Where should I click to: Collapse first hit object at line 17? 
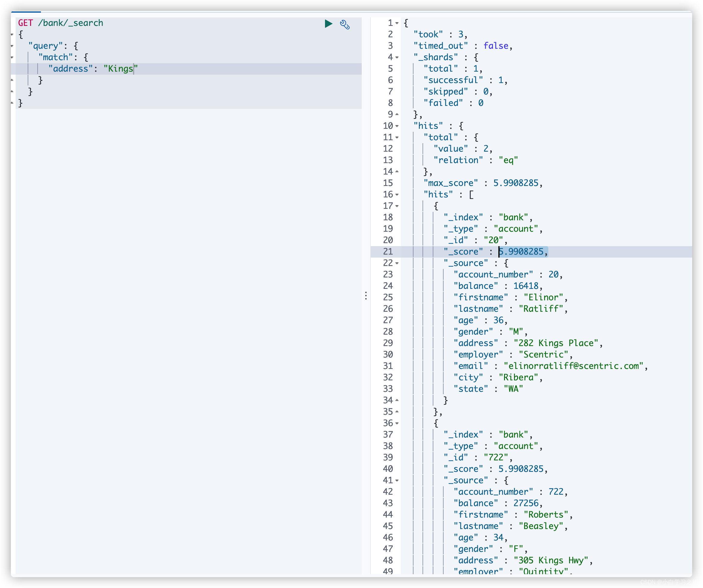397,206
